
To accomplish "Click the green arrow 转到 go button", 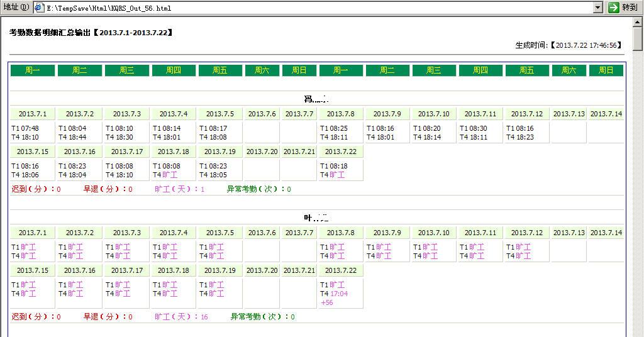I will [623, 7].
